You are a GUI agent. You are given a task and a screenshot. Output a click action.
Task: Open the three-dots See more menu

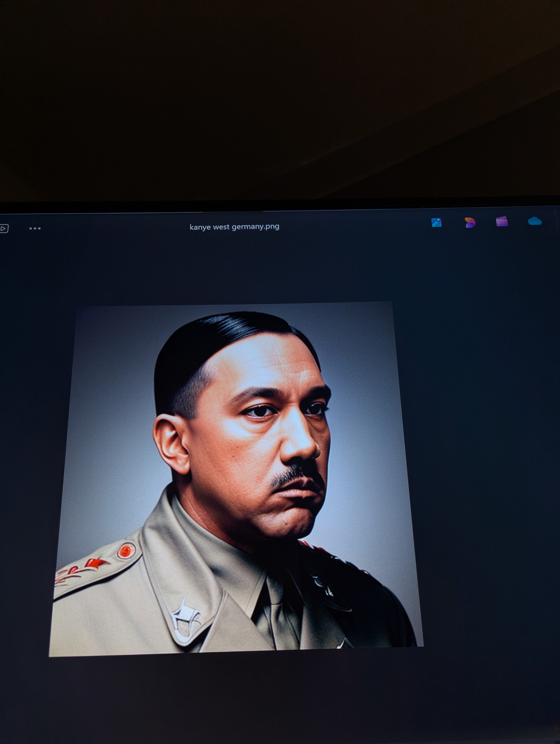[x=35, y=228]
